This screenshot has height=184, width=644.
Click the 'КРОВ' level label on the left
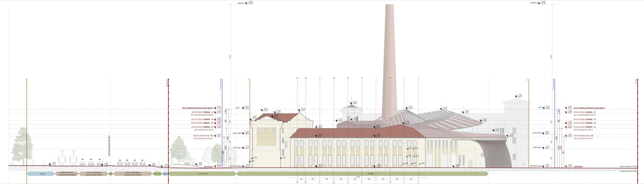[237, 108]
